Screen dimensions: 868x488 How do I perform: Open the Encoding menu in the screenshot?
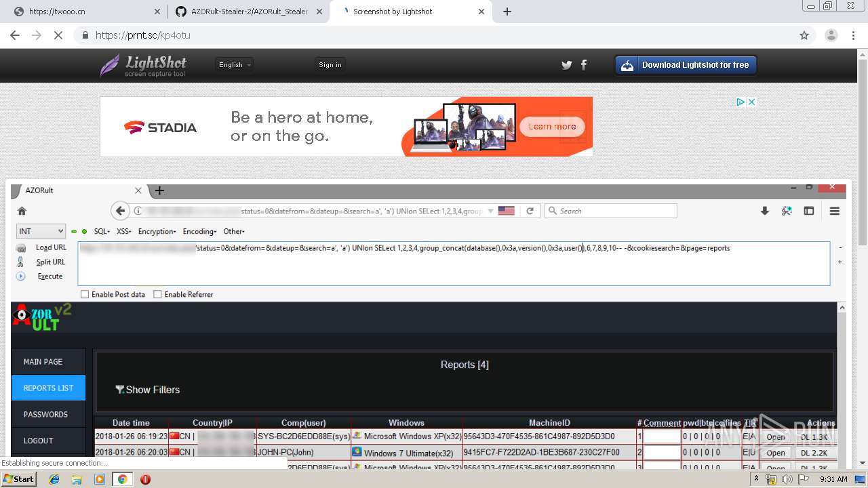click(x=199, y=231)
